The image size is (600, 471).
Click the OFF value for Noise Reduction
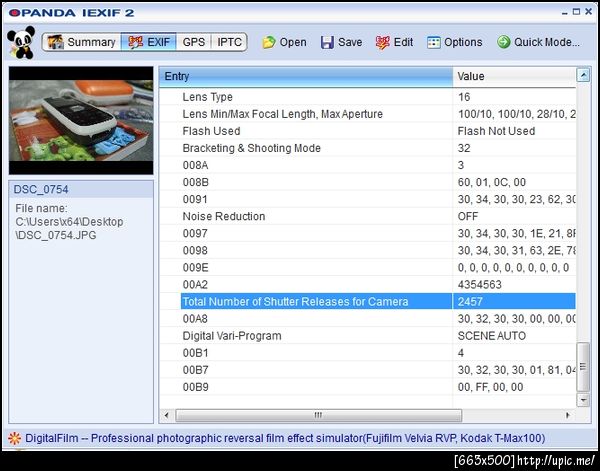(x=468, y=217)
